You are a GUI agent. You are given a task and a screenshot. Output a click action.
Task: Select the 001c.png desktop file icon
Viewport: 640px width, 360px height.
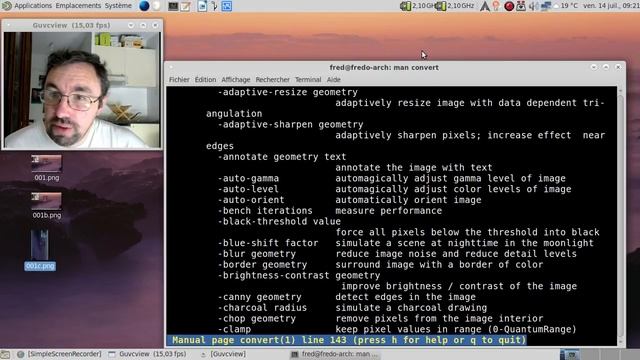click(40, 249)
